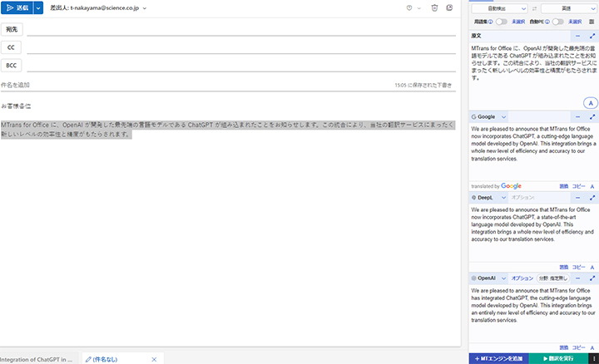The height and width of the screenshot is (364, 599).
Task: Click 置換 under the DeepL translation
Action: 564,267
